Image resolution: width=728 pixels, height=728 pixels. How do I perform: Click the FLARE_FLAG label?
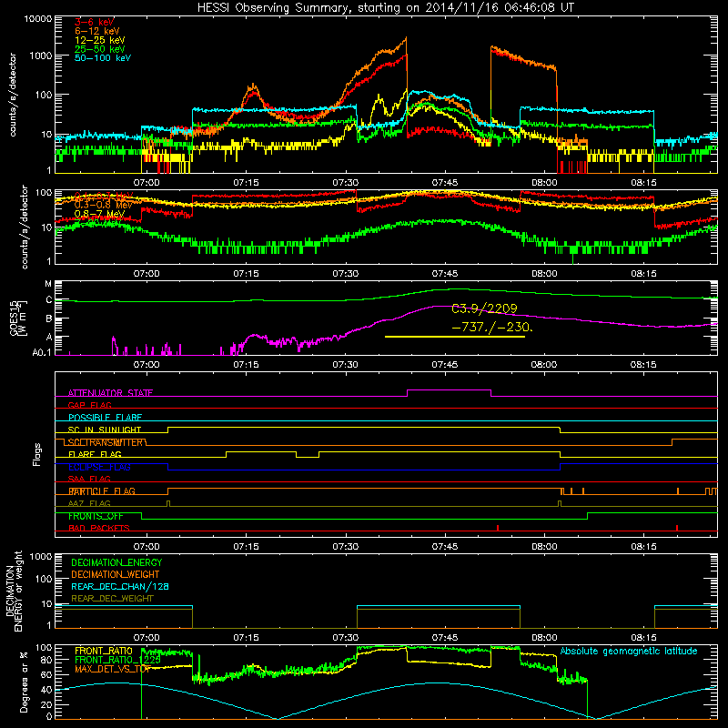(95, 454)
